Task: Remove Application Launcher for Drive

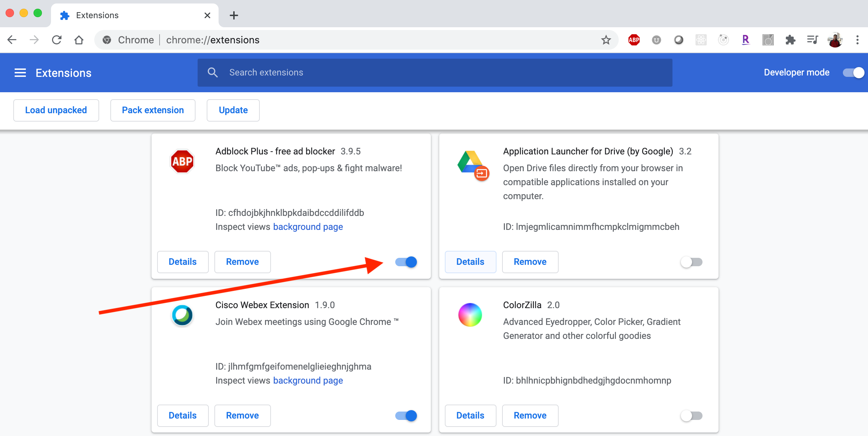Action: [x=530, y=262]
